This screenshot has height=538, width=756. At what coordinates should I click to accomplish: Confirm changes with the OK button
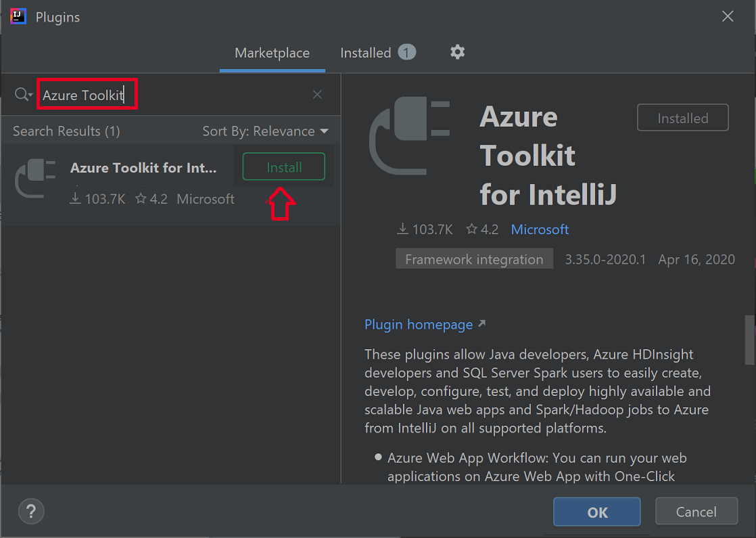tap(596, 512)
